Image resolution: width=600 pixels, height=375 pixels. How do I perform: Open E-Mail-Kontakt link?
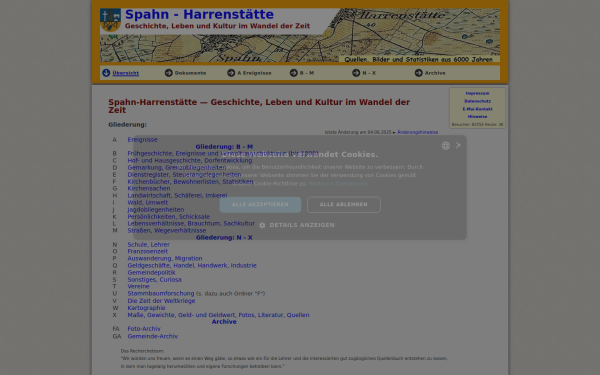(477, 109)
